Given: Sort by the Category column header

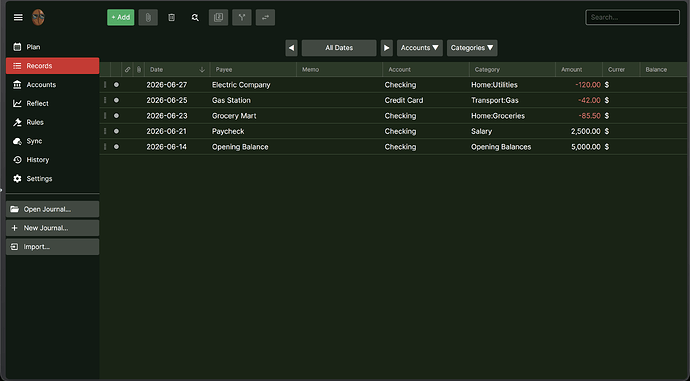Looking at the screenshot, I should click(x=512, y=70).
